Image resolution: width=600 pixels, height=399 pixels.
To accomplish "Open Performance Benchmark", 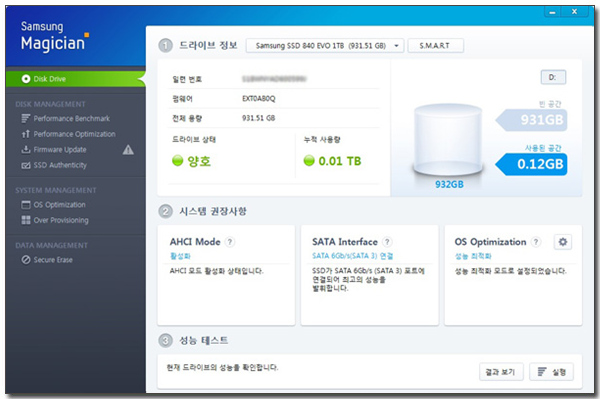I will pos(72,119).
